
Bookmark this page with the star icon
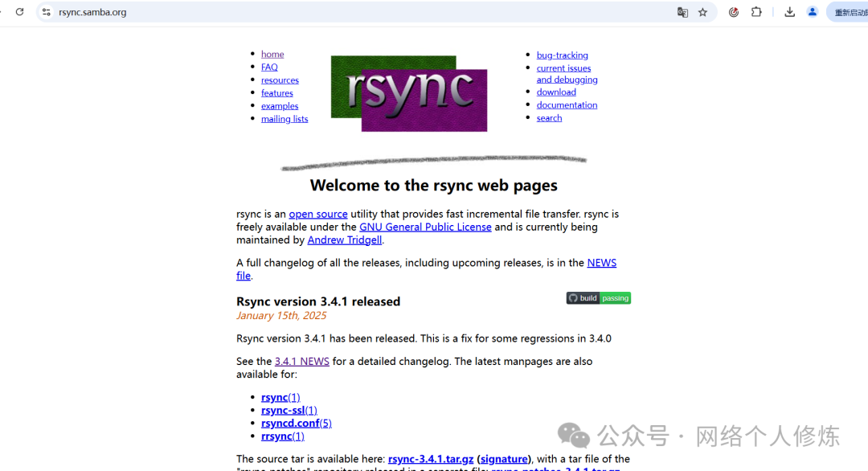[702, 12]
